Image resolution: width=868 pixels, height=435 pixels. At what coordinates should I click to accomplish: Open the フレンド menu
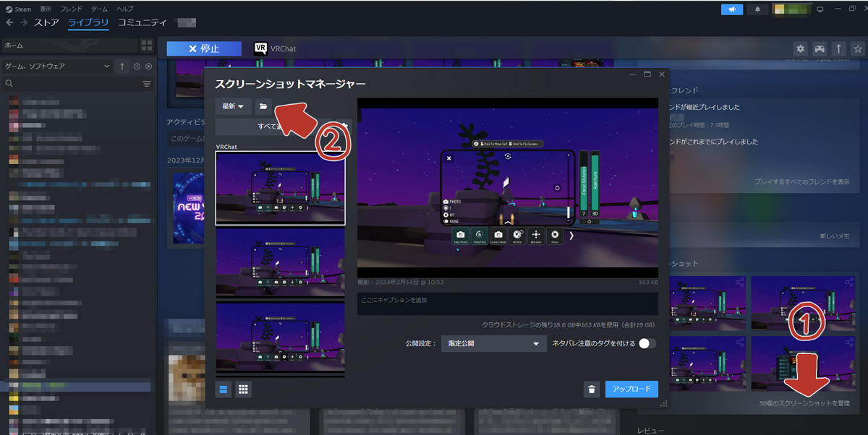point(72,9)
